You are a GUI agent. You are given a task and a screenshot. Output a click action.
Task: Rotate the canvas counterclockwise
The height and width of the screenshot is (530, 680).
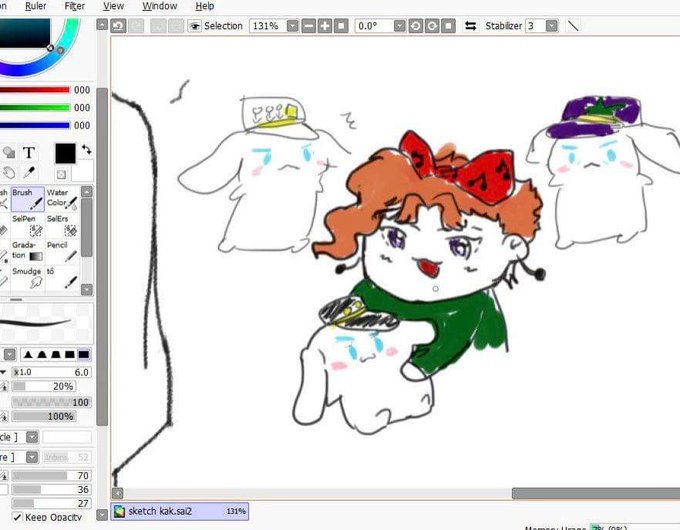click(415, 26)
